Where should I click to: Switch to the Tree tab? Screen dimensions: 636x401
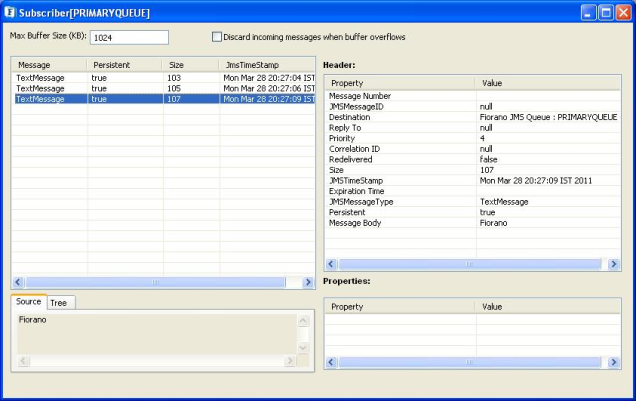click(58, 302)
